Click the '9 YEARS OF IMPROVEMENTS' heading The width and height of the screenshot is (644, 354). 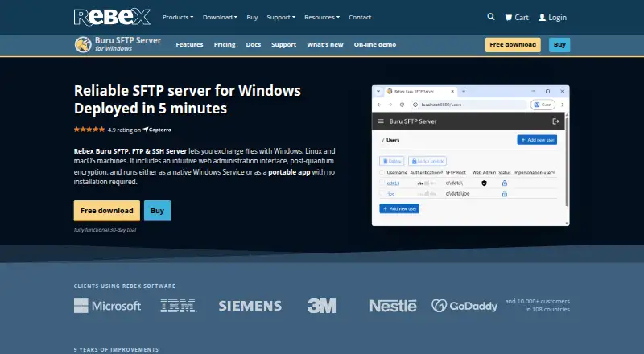(116, 349)
